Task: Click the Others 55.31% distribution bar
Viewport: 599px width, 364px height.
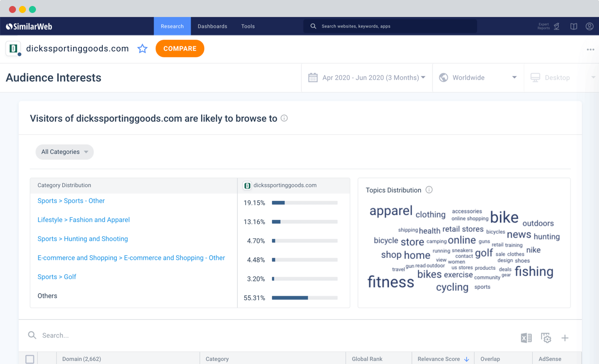Action: click(x=304, y=298)
